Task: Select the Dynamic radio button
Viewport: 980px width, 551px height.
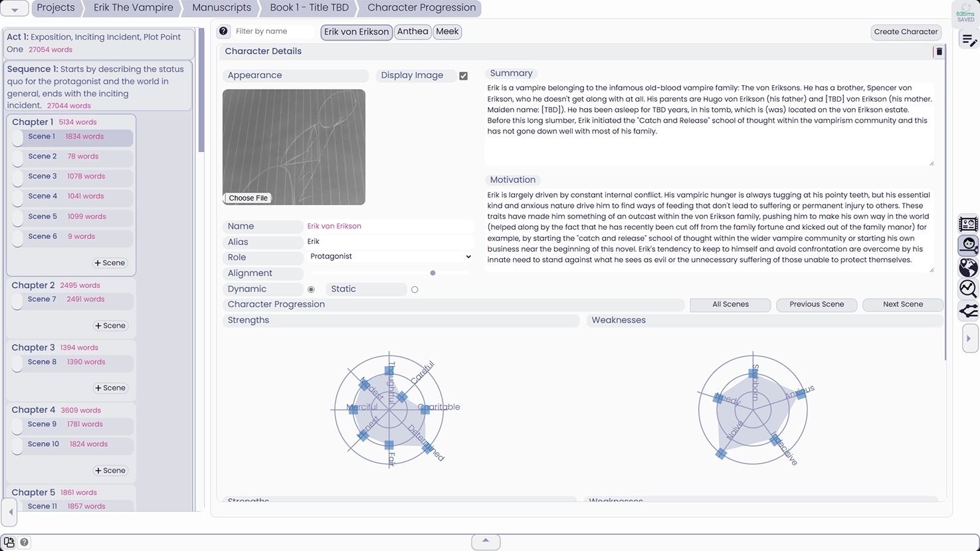Action: (311, 289)
